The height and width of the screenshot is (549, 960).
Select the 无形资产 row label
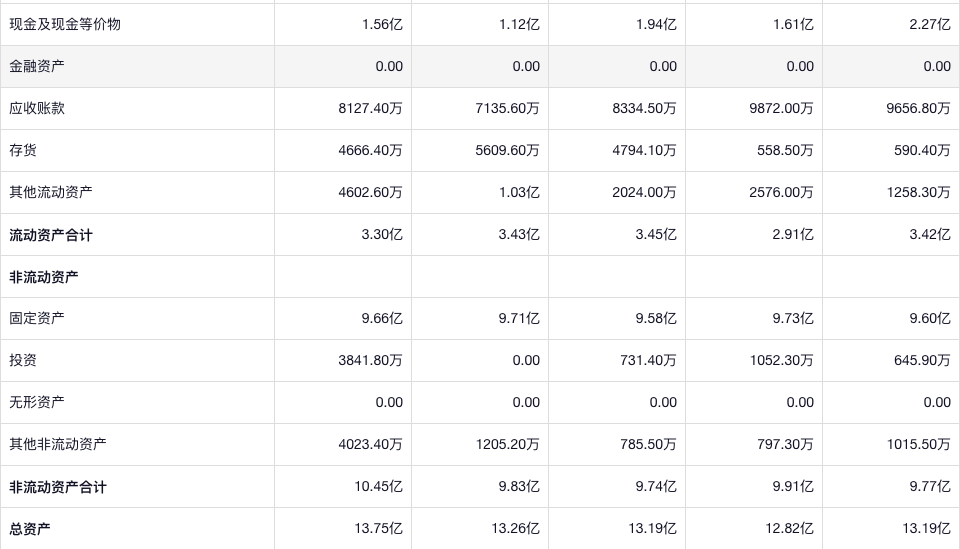(x=37, y=402)
